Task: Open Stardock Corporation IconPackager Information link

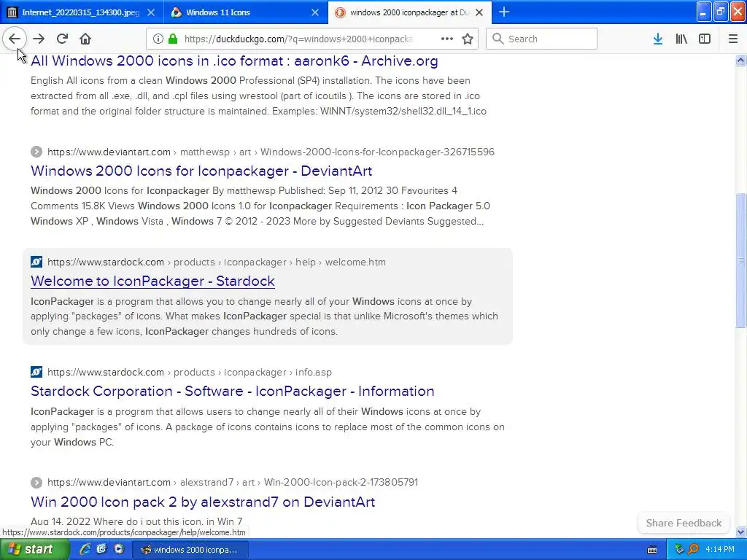Action: (x=233, y=391)
